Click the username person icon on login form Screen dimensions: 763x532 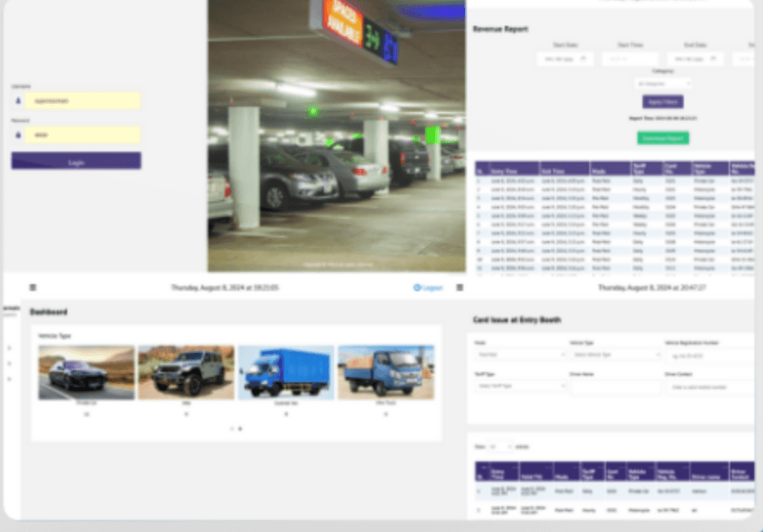tap(18, 101)
